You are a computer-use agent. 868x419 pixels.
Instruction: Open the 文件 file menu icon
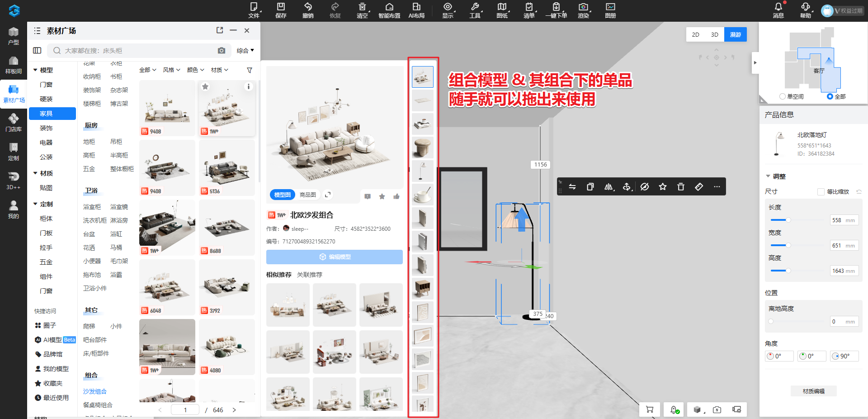point(254,7)
